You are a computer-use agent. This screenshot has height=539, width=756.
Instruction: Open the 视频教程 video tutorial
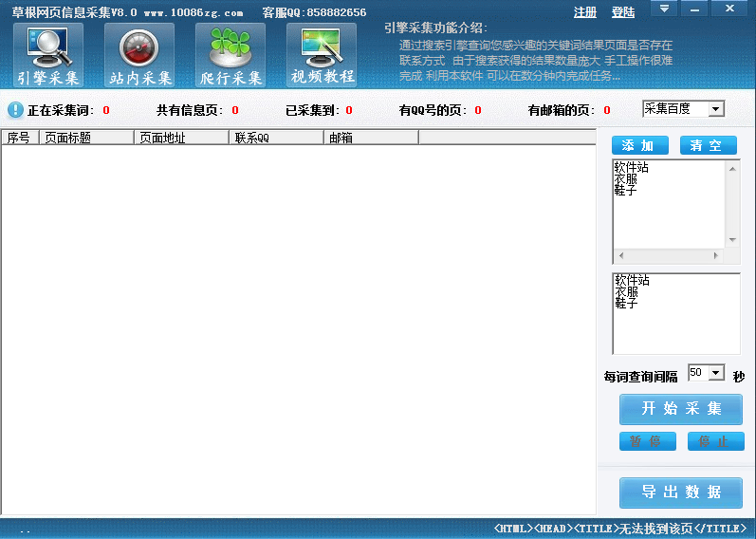pos(322,55)
